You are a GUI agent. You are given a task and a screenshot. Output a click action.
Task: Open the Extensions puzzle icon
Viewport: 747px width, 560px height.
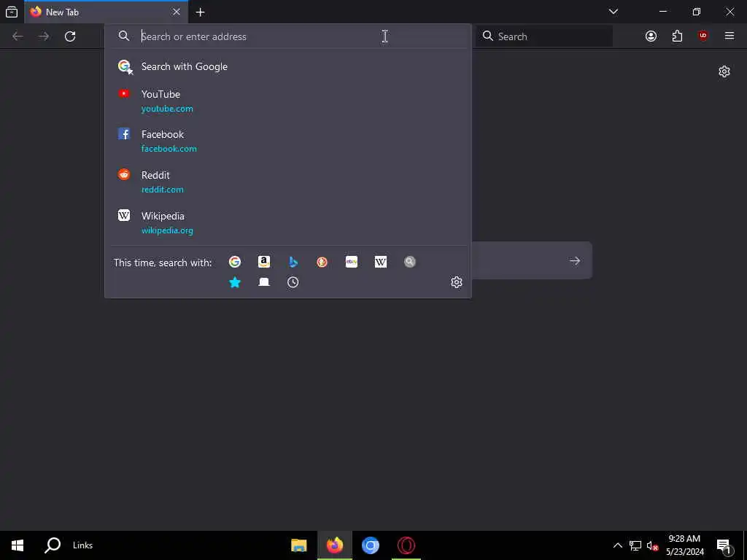tap(677, 36)
